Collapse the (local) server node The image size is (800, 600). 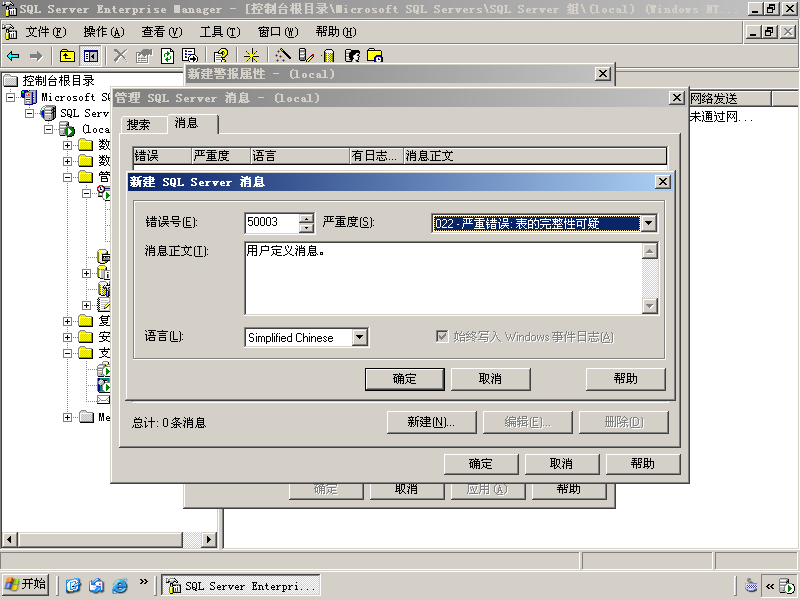pyautogui.click(x=48, y=129)
